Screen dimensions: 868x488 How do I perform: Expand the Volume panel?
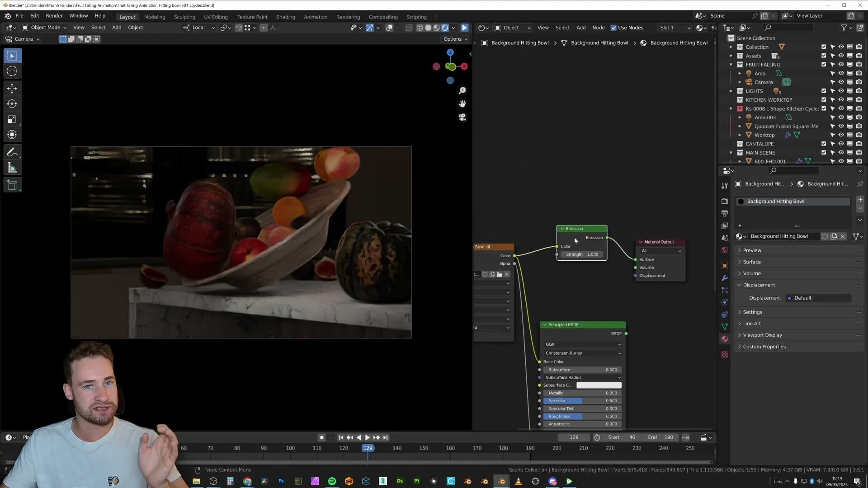tap(752, 273)
